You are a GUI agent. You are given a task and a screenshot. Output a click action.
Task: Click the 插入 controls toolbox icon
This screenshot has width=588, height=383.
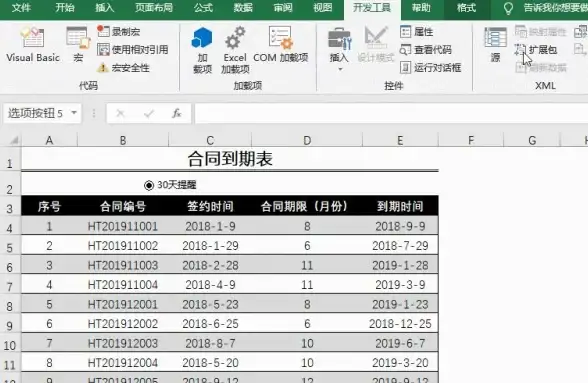340,39
